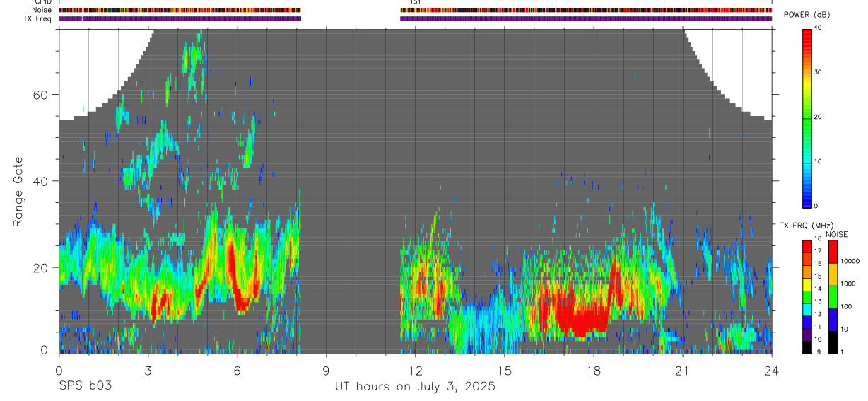
Task: Click the Range Gate axis title
Action: (18, 192)
